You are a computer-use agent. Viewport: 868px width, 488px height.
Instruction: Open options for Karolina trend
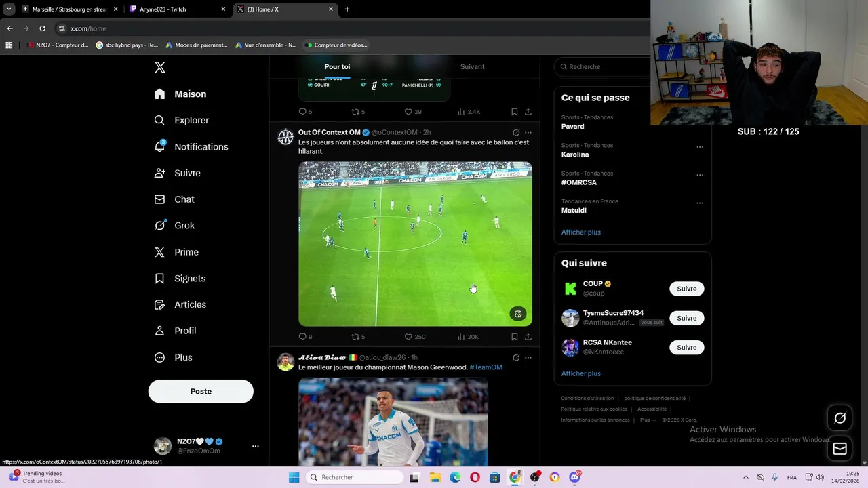click(700, 147)
